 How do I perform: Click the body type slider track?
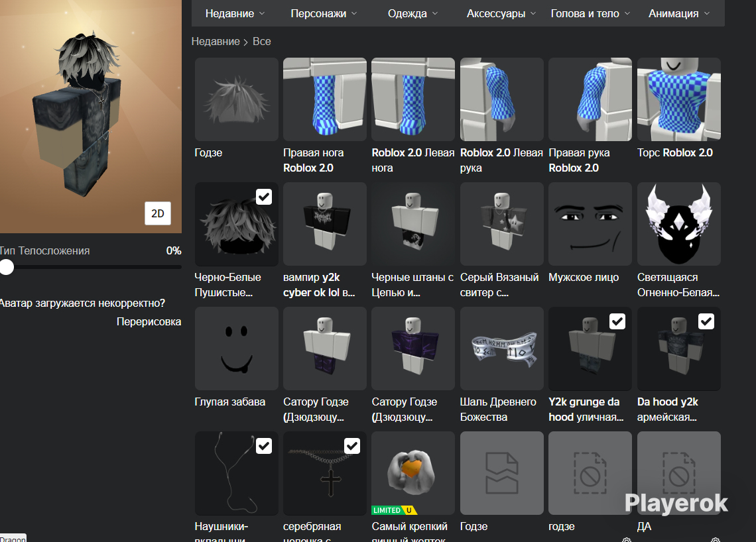click(x=91, y=267)
